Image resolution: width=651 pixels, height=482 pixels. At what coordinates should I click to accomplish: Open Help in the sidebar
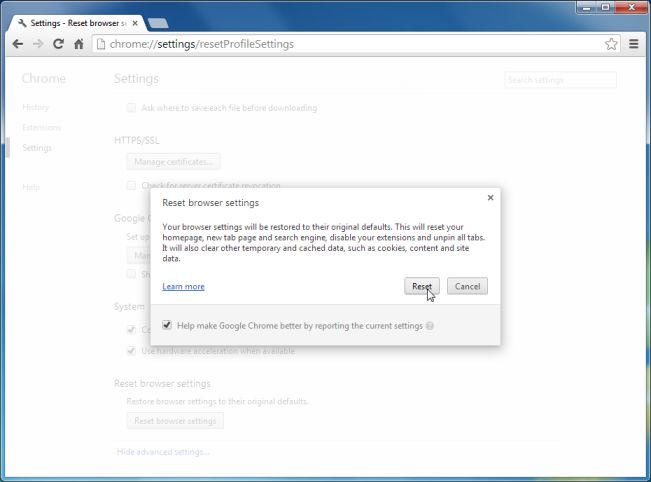click(31, 187)
